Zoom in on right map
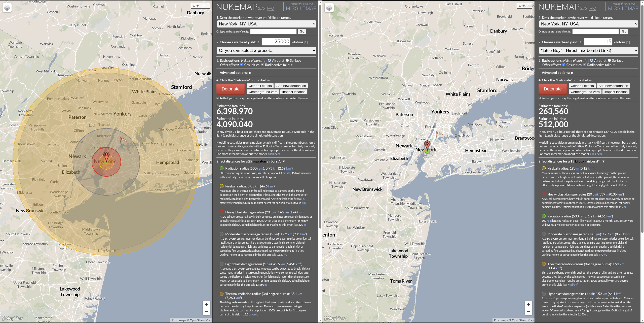 click(x=528, y=304)
